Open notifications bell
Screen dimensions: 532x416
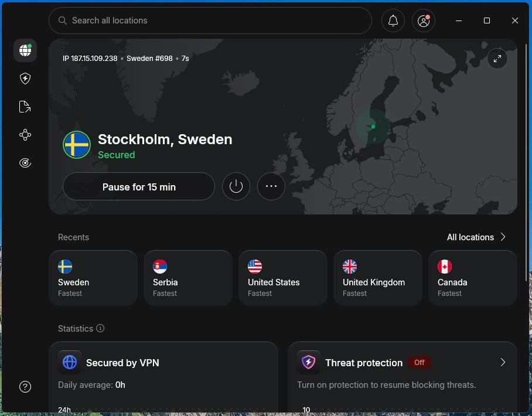coord(393,21)
